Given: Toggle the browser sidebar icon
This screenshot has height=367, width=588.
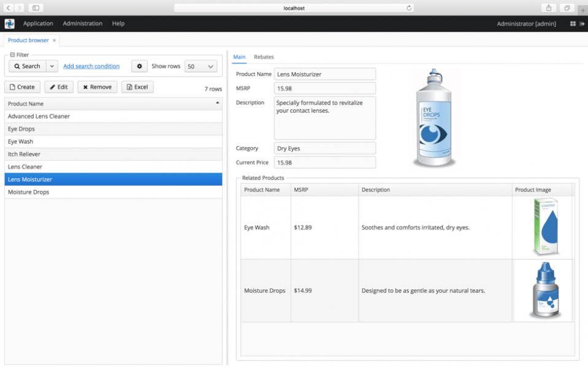Looking at the screenshot, I should 36,8.
